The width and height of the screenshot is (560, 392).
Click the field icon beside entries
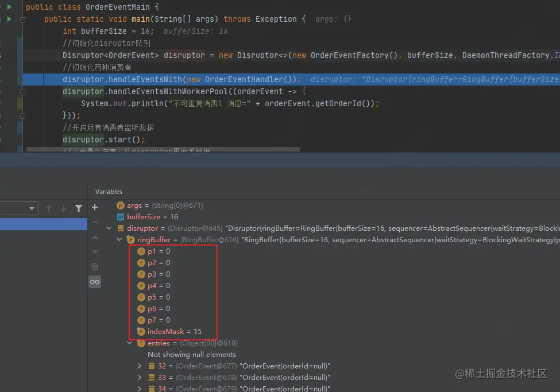pyautogui.click(x=141, y=343)
